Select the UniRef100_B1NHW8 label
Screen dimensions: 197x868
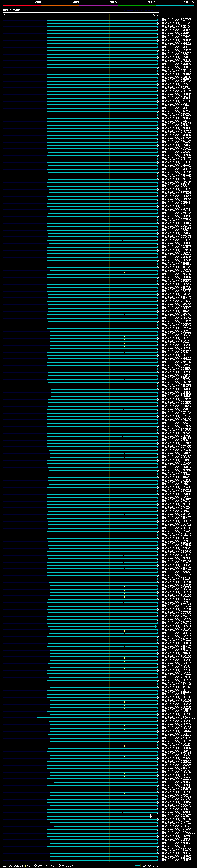pyautogui.click(x=176, y=389)
